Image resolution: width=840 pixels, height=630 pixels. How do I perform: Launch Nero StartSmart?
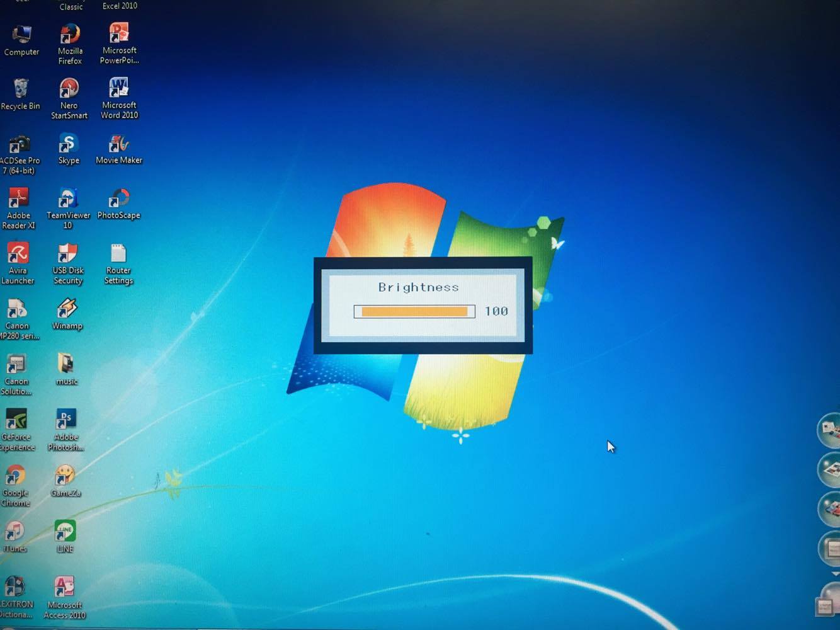(x=69, y=98)
